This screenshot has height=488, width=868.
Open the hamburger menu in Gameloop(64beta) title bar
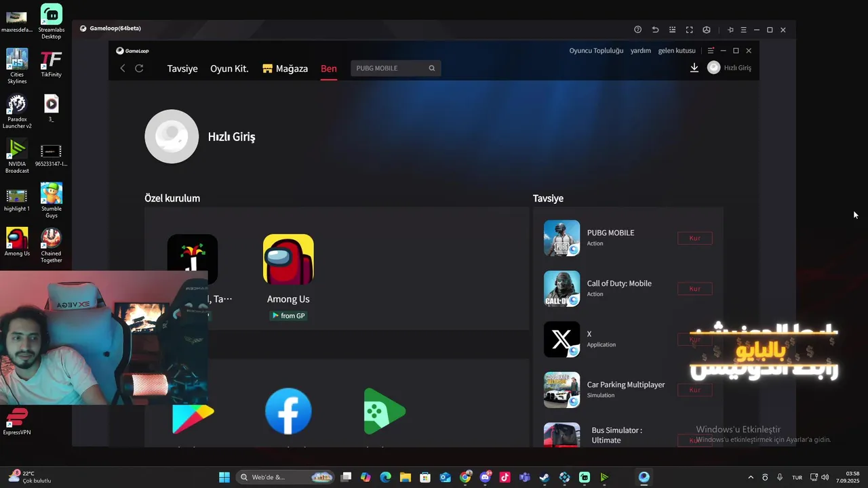[x=743, y=30]
